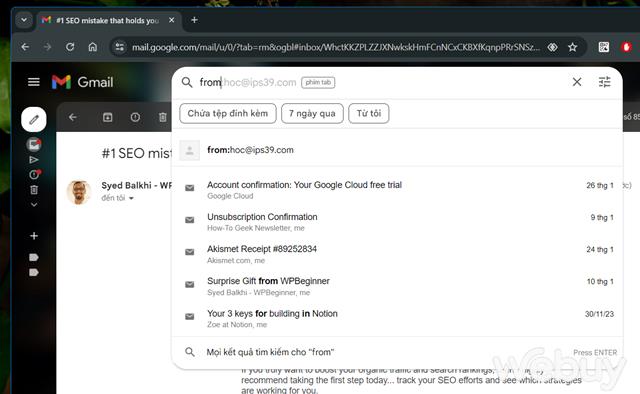Apply 'Chứa tệp đính kèm' filter chip
The image size is (640, 394).
228,114
